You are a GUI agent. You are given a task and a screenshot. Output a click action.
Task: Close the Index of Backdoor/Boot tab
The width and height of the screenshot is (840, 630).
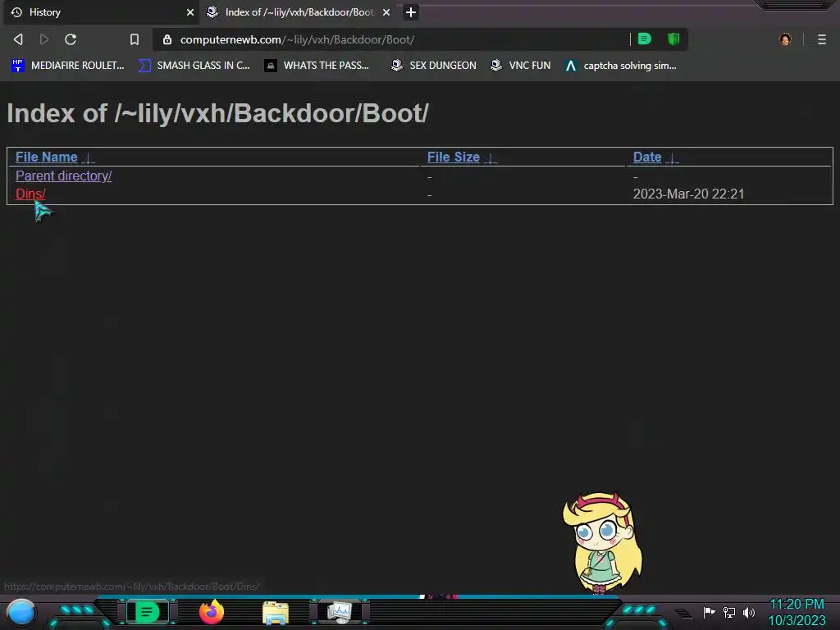(x=386, y=12)
